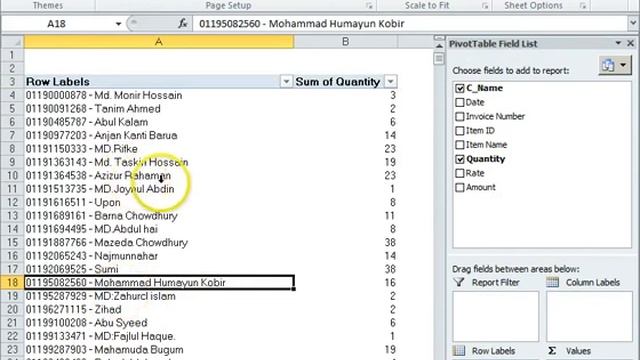The image size is (640, 360).
Task: Select cell "01190091268 - Tanim Ahmed"
Action: pyautogui.click(x=159, y=109)
